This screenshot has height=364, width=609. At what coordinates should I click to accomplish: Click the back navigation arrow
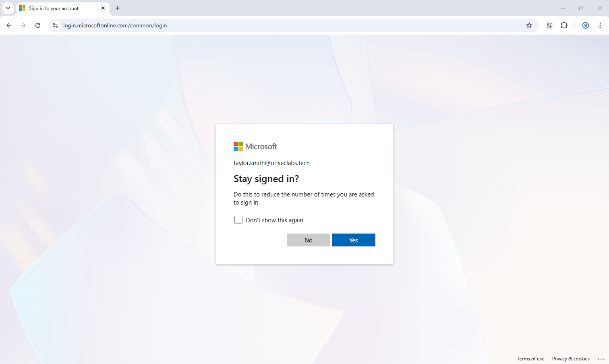9,25
